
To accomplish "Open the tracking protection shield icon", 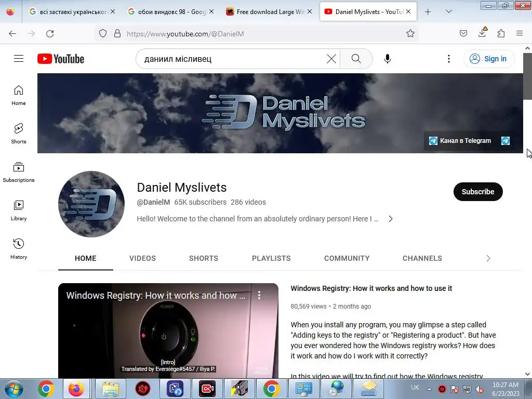I will [x=103, y=34].
